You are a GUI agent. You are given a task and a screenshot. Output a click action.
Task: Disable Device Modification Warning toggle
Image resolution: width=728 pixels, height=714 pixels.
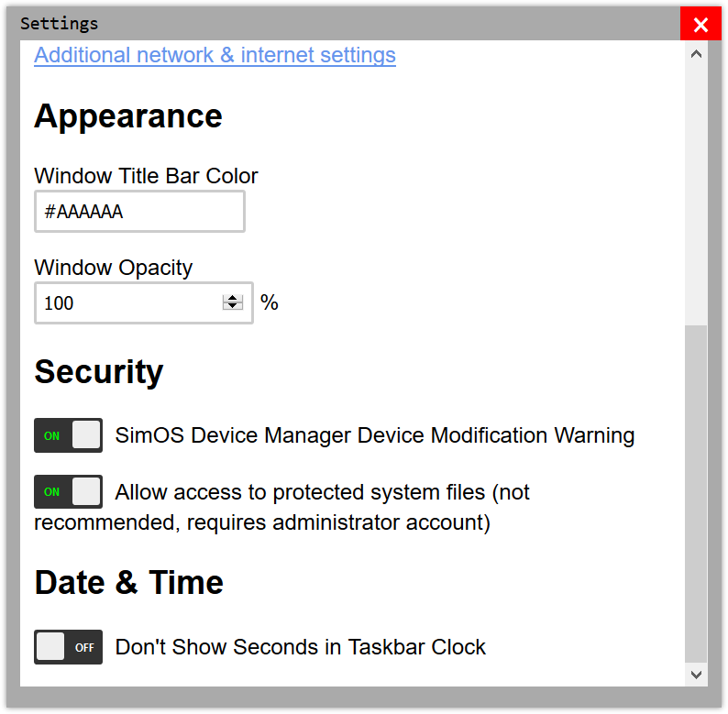68,435
